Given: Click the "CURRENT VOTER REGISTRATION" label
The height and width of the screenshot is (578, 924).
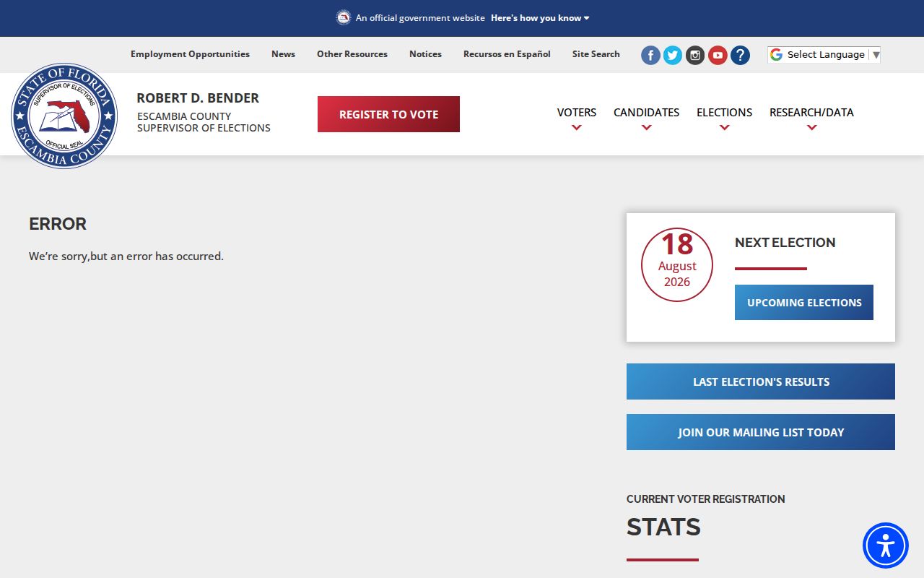Looking at the screenshot, I should (x=706, y=499).
